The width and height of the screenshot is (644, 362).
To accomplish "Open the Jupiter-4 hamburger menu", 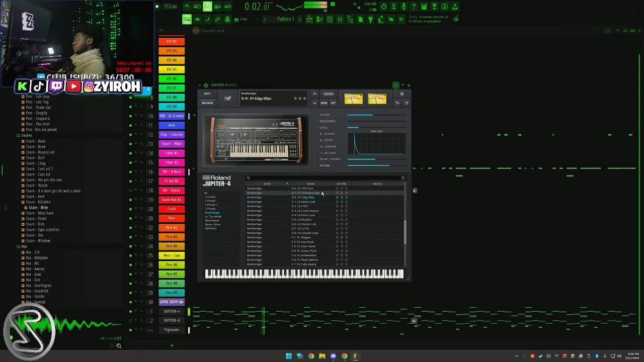I will [402, 94].
